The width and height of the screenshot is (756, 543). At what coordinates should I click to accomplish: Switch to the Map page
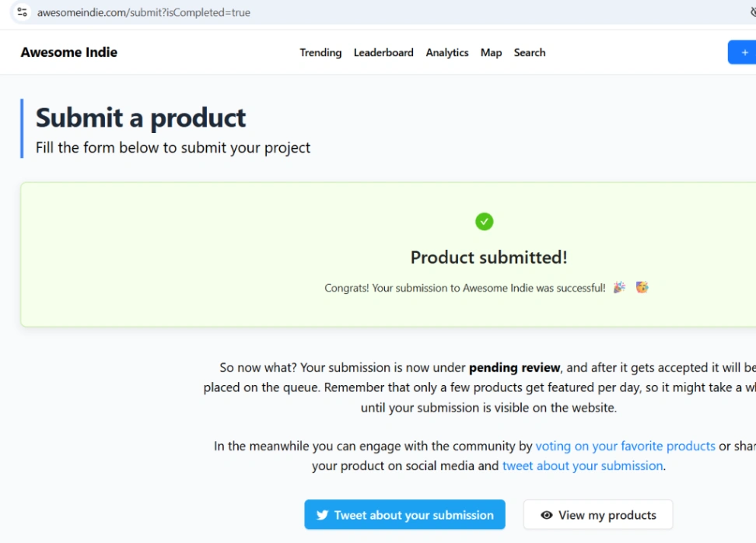[x=491, y=53]
